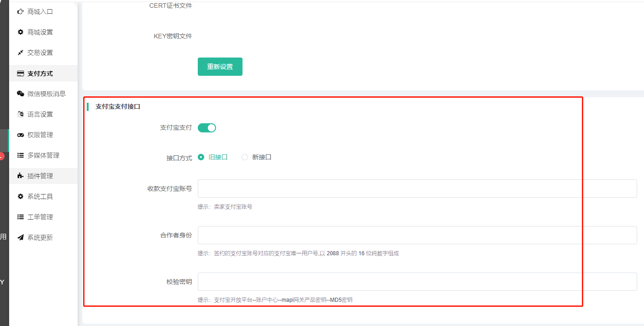Click the gear icon beside 商城设置
This screenshot has width=644, height=326.
point(20,32)
